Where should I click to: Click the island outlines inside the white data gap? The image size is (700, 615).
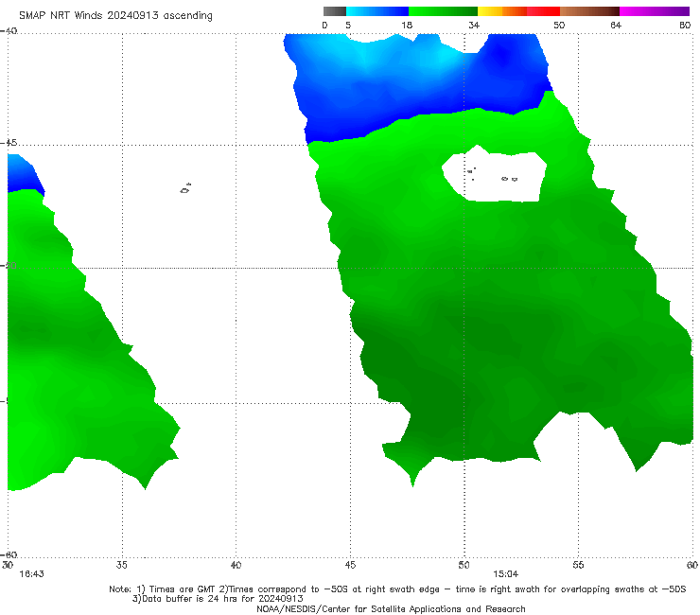pyautogui.click(x=493, y=174)
